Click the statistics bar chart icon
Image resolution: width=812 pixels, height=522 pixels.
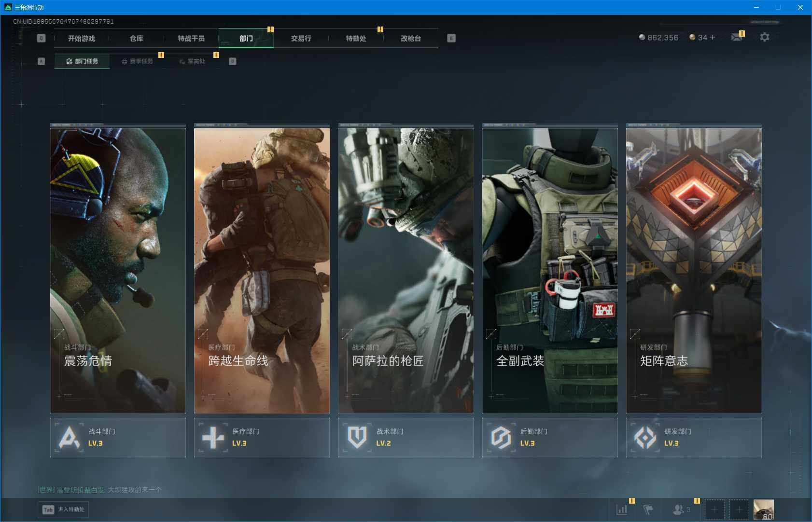pyautogui.click(x=622, y=509)
